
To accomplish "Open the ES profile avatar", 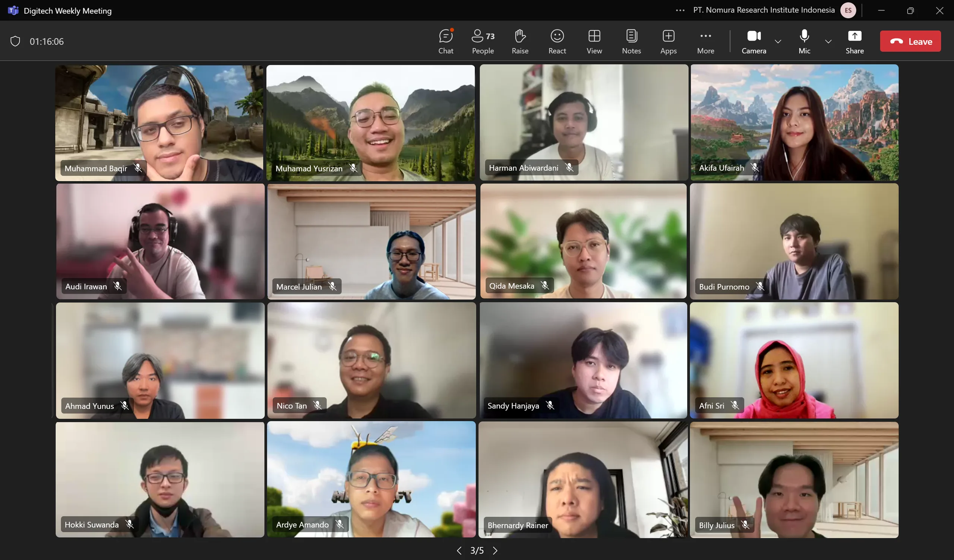I will 848,10.
